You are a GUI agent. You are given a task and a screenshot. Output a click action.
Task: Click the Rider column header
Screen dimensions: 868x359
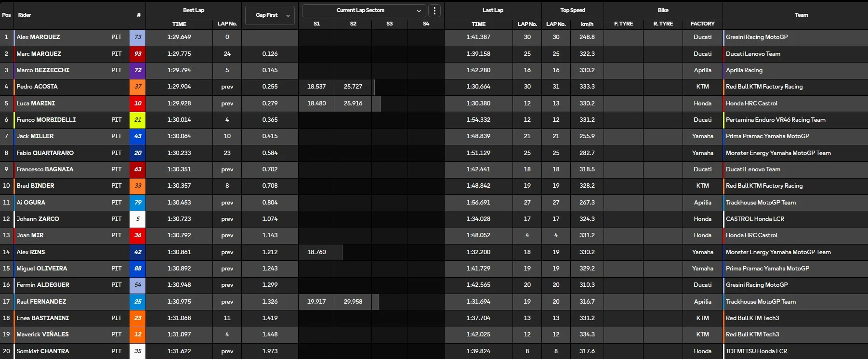25,15
